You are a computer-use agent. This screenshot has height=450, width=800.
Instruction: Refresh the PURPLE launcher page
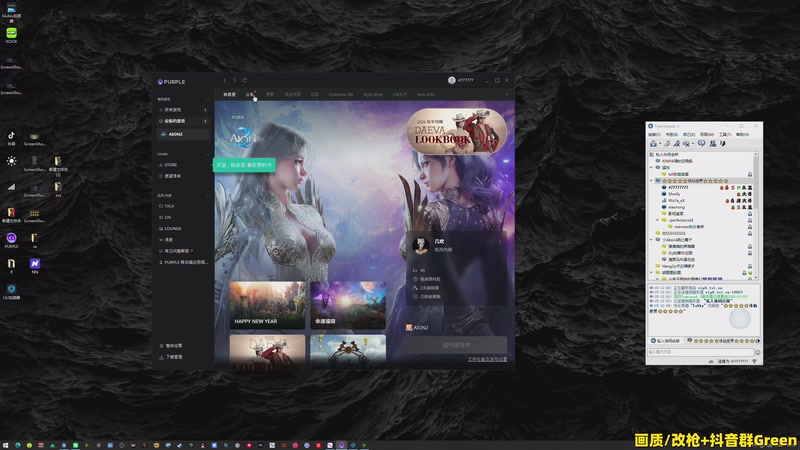pyautogui.click(x=245, y=80)
